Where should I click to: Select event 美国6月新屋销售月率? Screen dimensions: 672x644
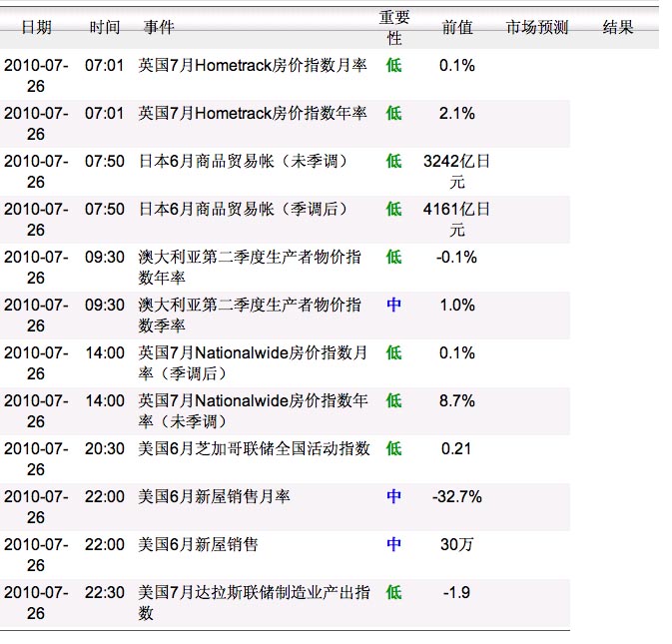point(214,497)
